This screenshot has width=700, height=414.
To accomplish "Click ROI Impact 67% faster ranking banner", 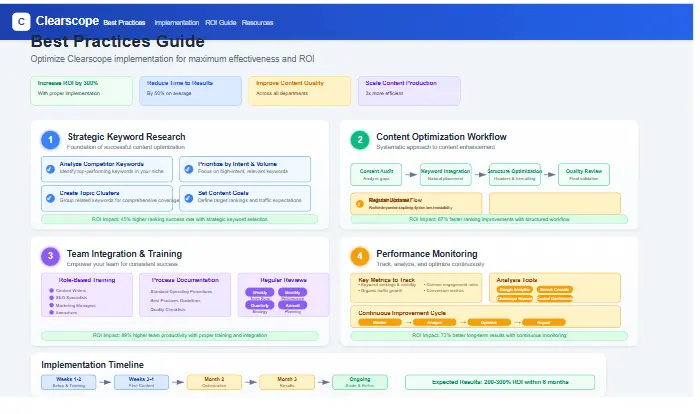I will [489, 219].
